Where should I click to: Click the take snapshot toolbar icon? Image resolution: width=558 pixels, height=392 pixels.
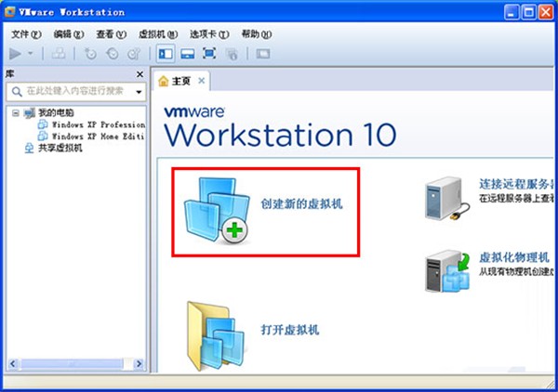90,54
